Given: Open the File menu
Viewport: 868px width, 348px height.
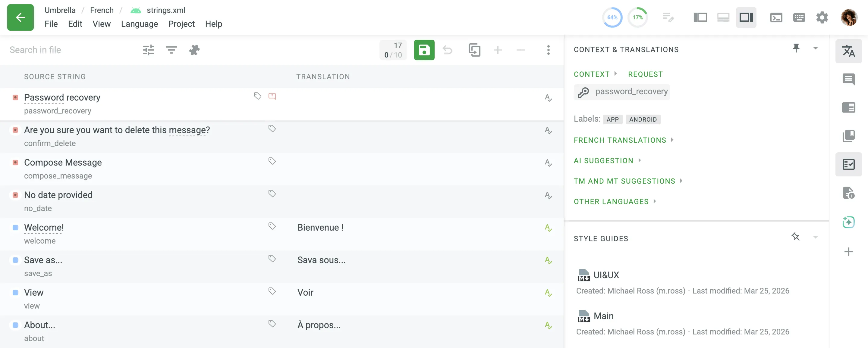Looking at the screenshot, I should [x=51, y=24].
